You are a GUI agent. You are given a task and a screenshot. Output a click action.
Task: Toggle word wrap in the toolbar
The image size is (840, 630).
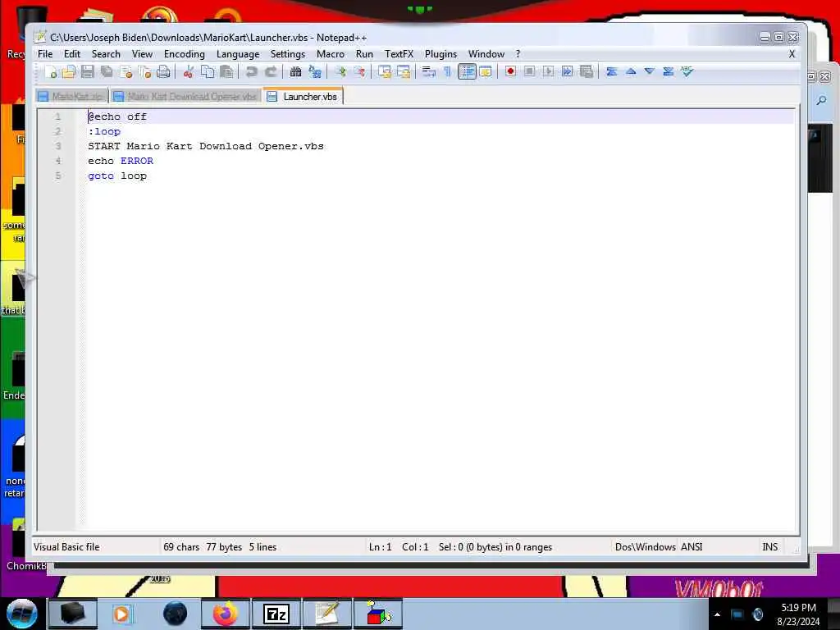(428, 71)
